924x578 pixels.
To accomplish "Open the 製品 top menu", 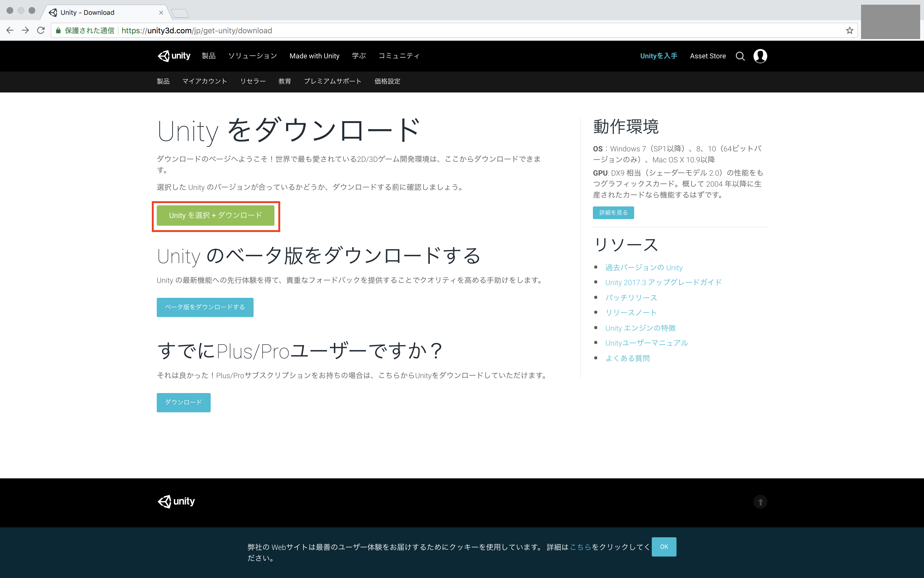I will 208,56.
